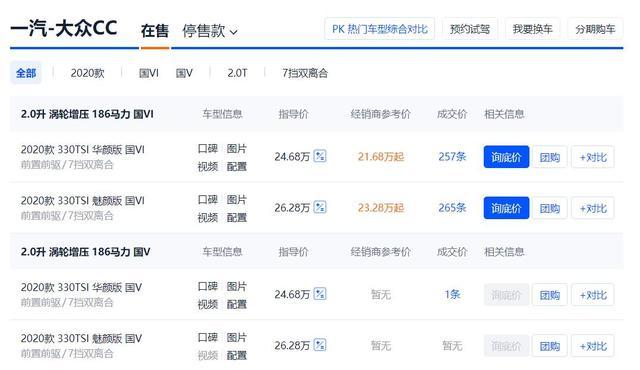This screenshot has width=640, height=370.
Task: Add 华颜版 国V to 对比
Action: (593, 295)
